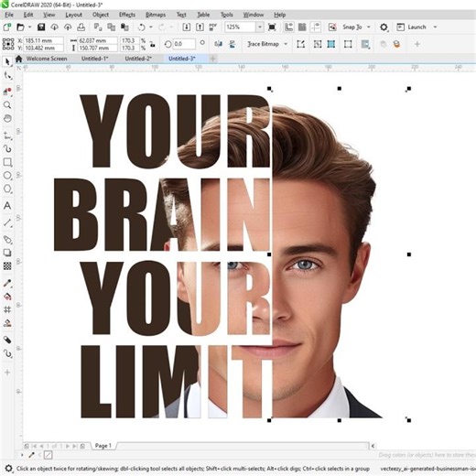Select the Interactive Fill tool
This screenshot has height=476, width=476.
click(7, 297)
